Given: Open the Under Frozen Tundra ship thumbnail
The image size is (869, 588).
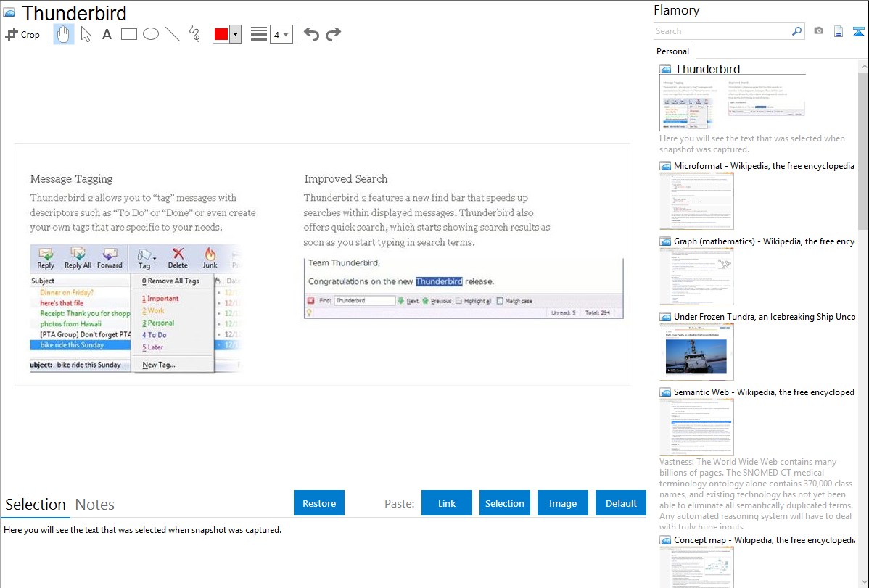Looking at the screenshot, I should (696, 352).
